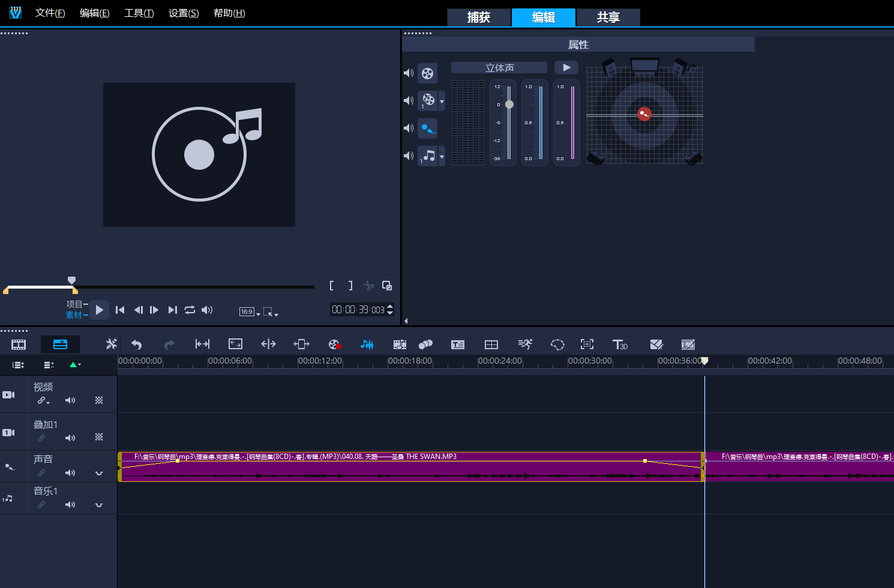
Task: Expand overlay track selector arrow in mixer
Action: pyautogui.click(x=442, y=101)
